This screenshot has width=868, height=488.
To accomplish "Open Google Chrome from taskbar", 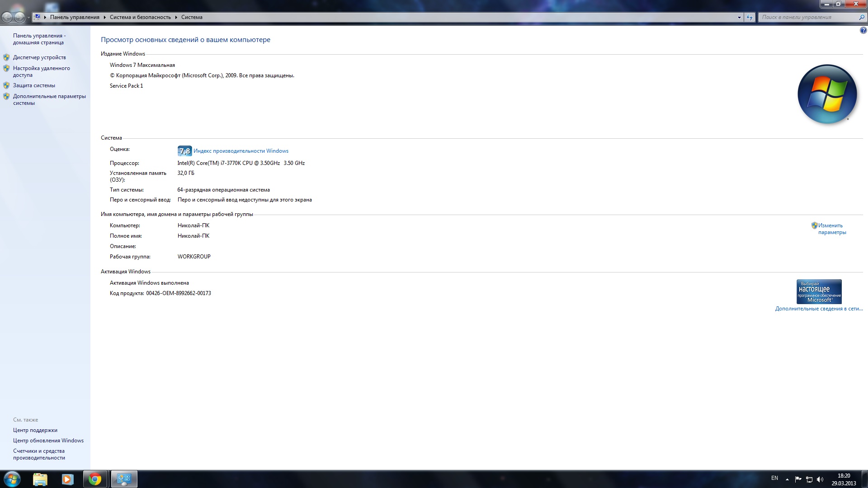I will coord(95,479).
